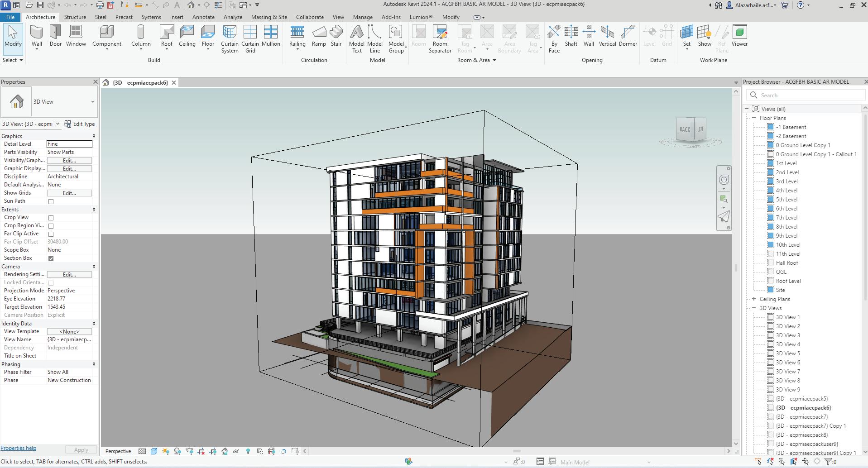Image resolution: width=868 pixels, height=468 pixels.
Task: Open the 3D View type selector dropdown
Action: 92,102
